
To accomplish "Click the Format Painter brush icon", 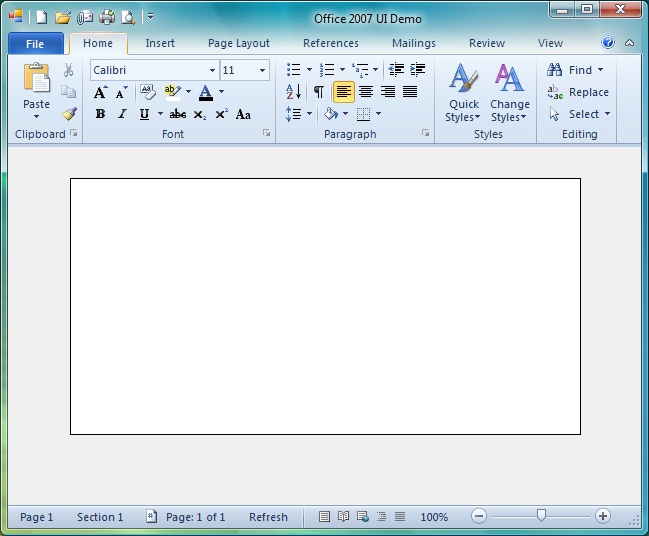I will (x=68, y=114).
